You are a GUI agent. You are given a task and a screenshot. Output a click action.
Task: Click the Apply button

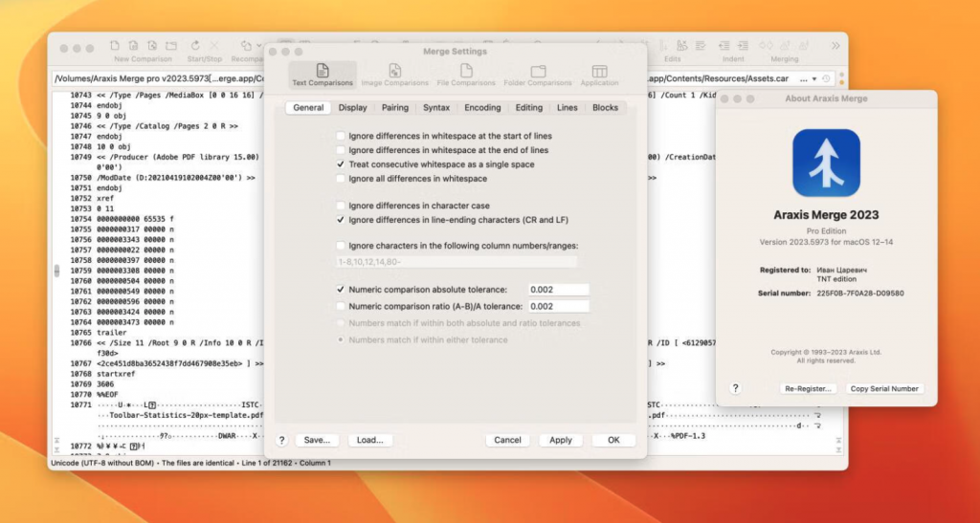pos(561,440)
